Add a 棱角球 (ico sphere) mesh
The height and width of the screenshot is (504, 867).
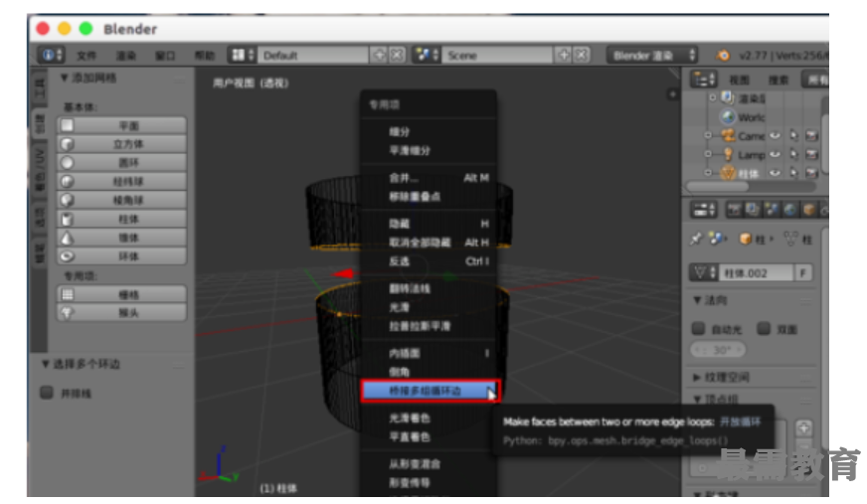[x=121, y=200]
